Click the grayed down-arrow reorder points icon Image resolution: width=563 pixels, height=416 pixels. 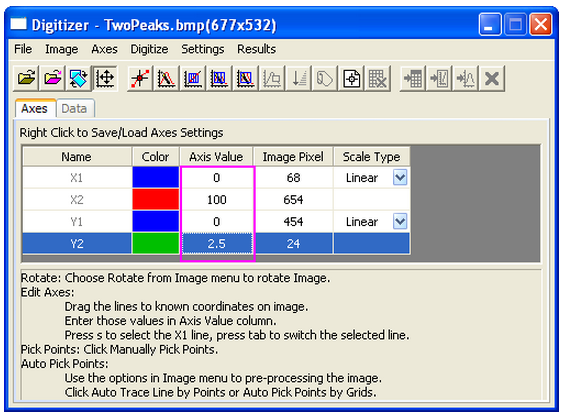(298, 78)
